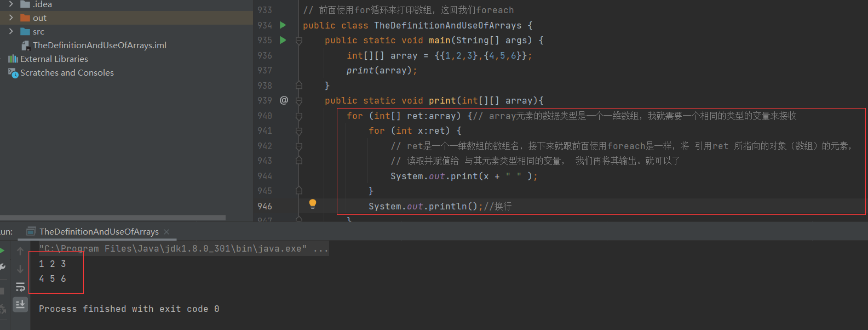Screen dimensions: 868x330
Task: Click the project panel horizontal scrollbar
Action: [x=113, y=218]
